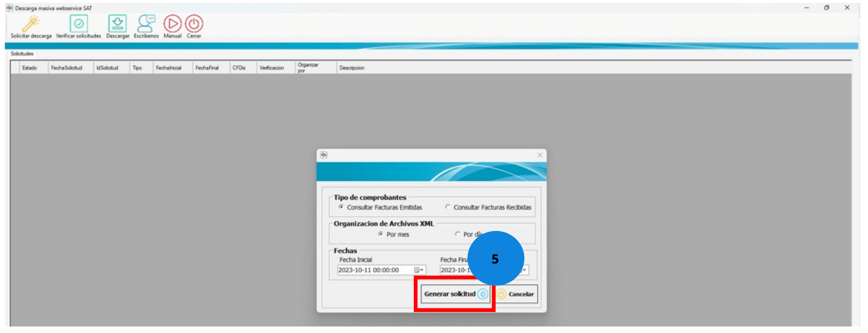Select Consultar Facturas Emitidas option
The image size is (868, 333).
coord(341,207)
